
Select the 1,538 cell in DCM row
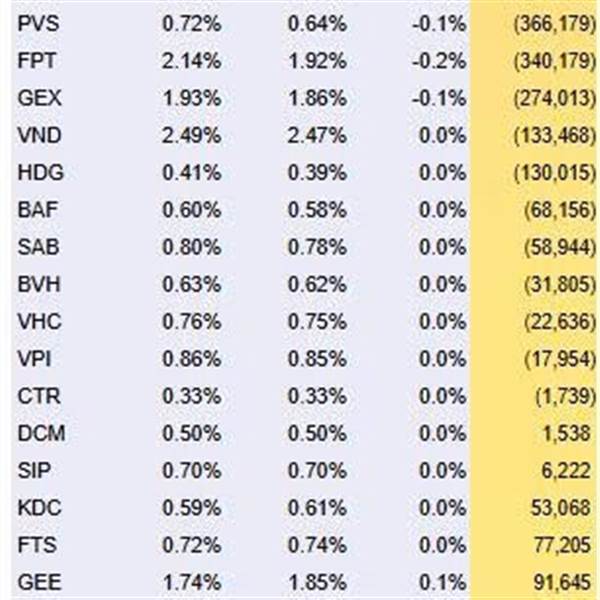point(567,433)
